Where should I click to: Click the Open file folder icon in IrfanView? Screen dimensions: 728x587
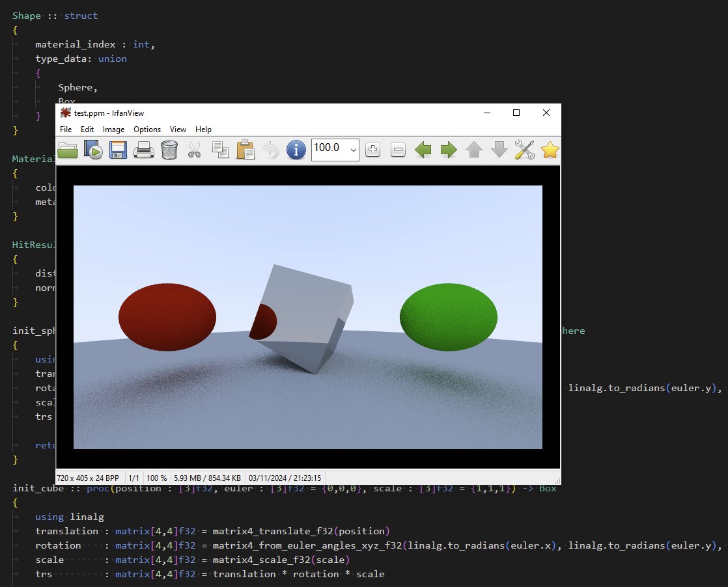coord(68,150)
